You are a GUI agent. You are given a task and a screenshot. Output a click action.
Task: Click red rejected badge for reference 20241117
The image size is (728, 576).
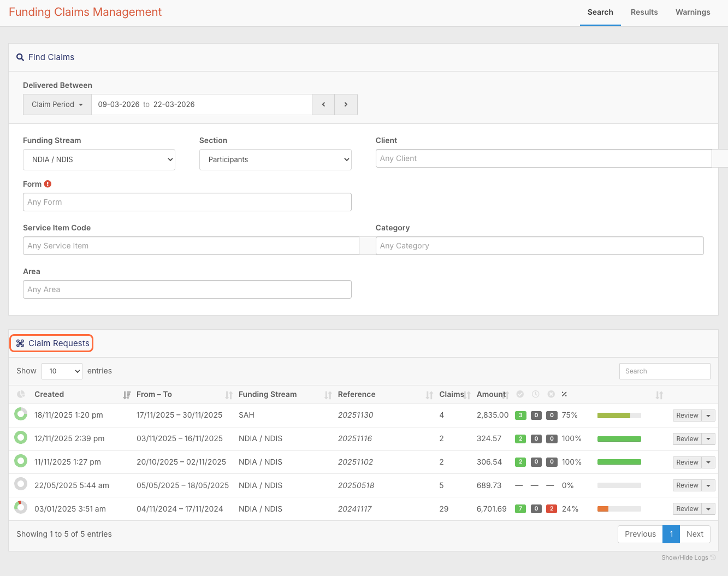552,509
